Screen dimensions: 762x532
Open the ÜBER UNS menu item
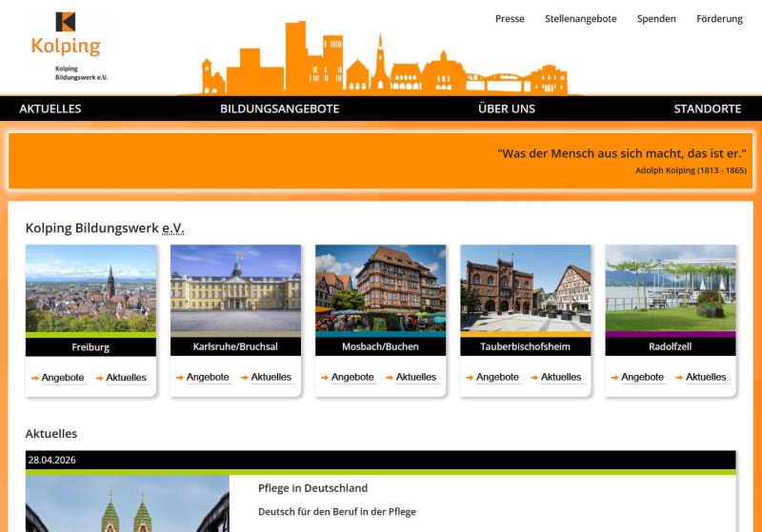coord(507,108)
